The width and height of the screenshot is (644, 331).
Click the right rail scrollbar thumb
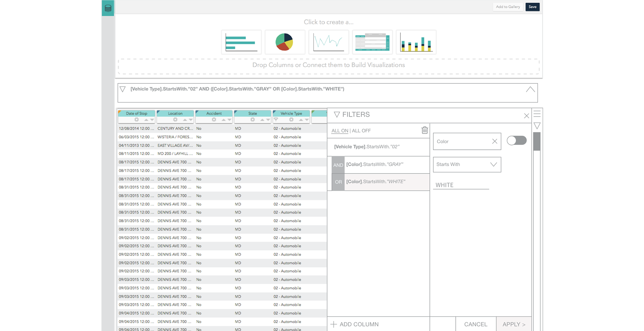tap(537, 141)
